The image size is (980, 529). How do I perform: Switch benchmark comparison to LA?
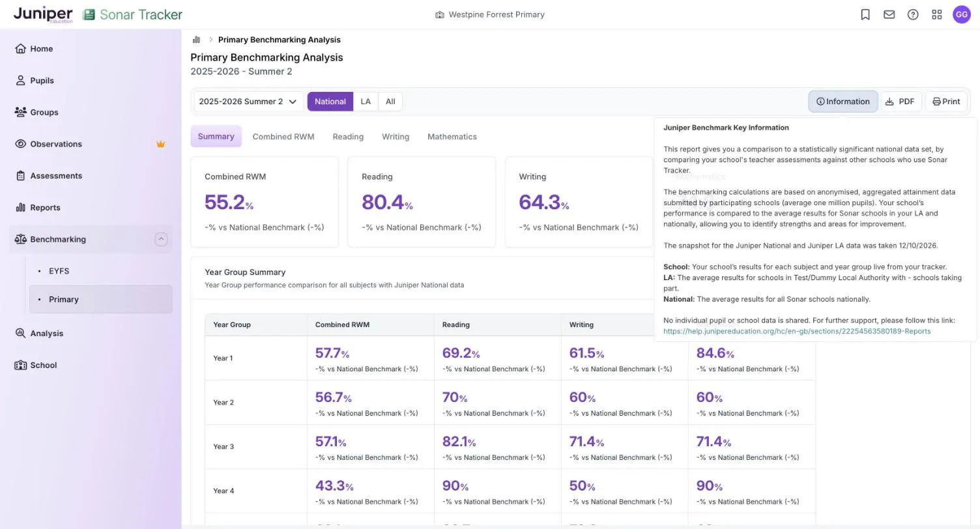(366, 102)
